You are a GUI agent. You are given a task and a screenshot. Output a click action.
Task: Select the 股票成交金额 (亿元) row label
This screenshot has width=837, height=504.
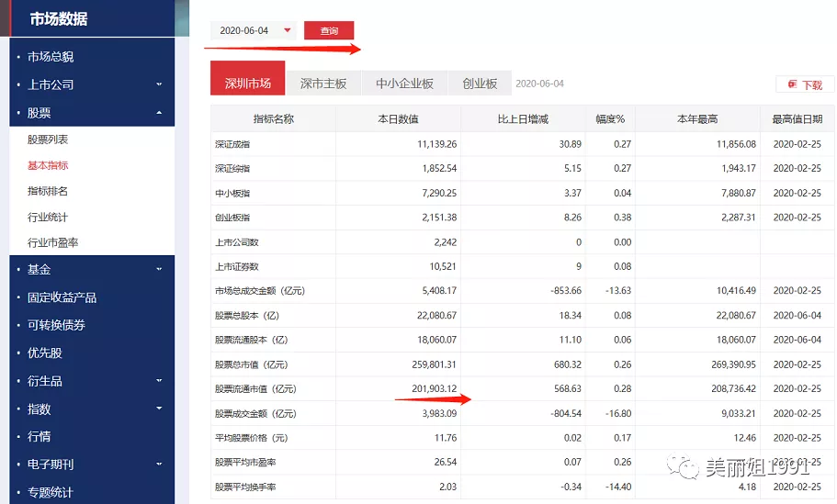[x=255, y=413]
